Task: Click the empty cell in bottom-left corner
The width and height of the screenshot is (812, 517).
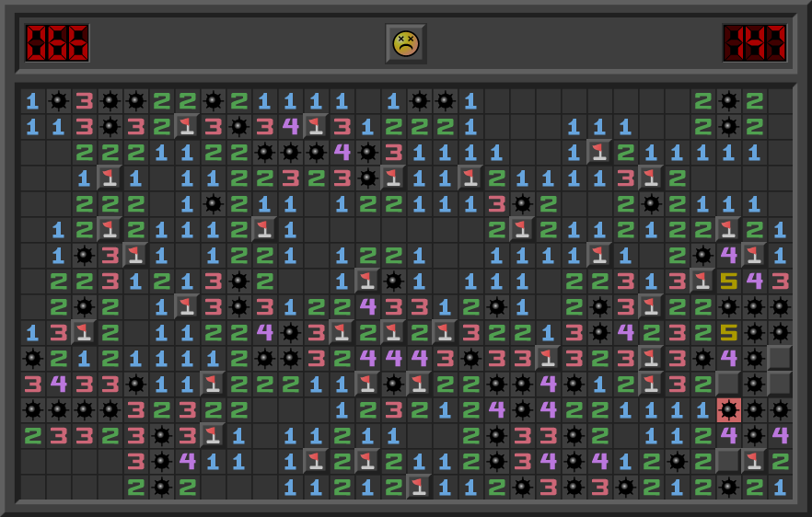Action: pos(33,487)
